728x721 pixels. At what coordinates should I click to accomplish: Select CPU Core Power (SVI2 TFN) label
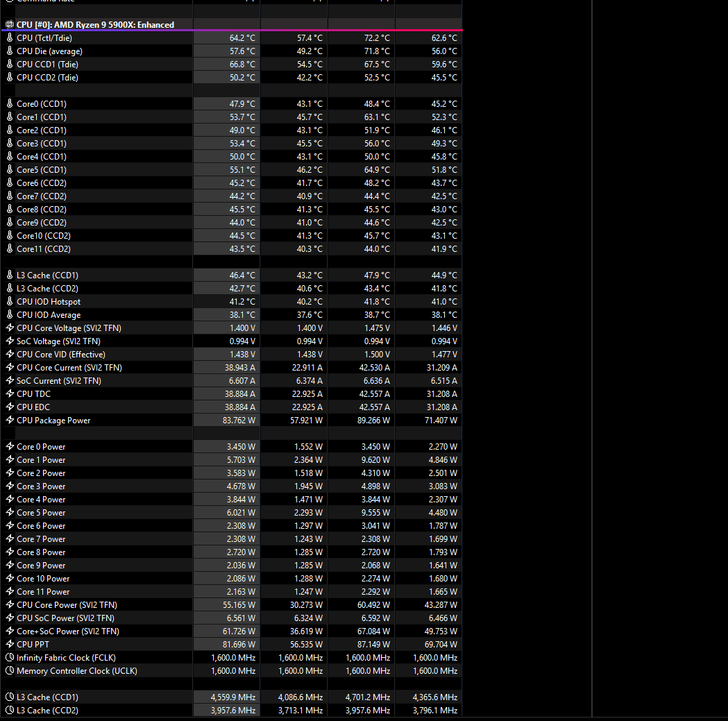click(67, 605)
